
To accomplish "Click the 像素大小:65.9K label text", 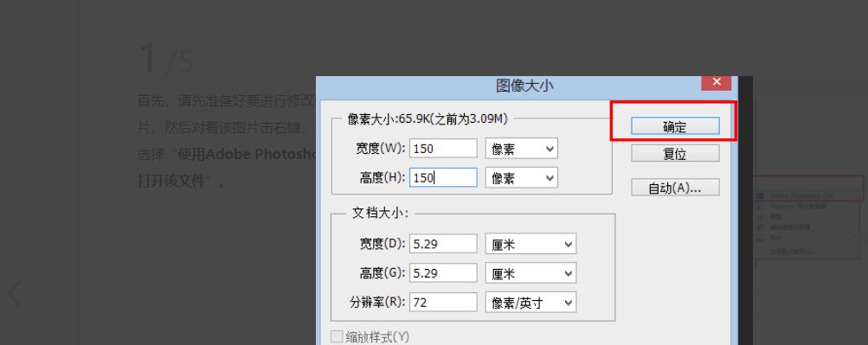I will tap(428, 118).
